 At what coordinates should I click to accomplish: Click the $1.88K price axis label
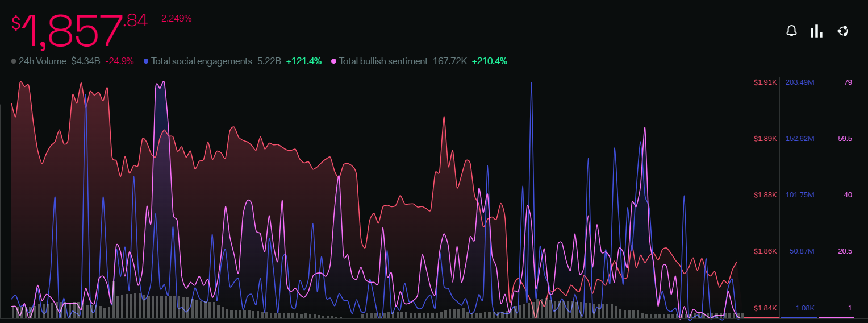[x=765, y=195]
